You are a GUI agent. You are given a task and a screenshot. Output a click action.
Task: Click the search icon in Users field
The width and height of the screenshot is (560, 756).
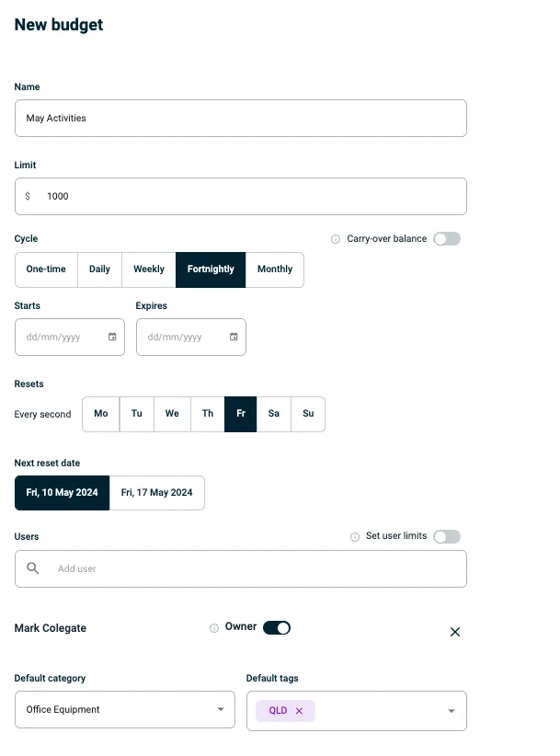click(33, 568)
